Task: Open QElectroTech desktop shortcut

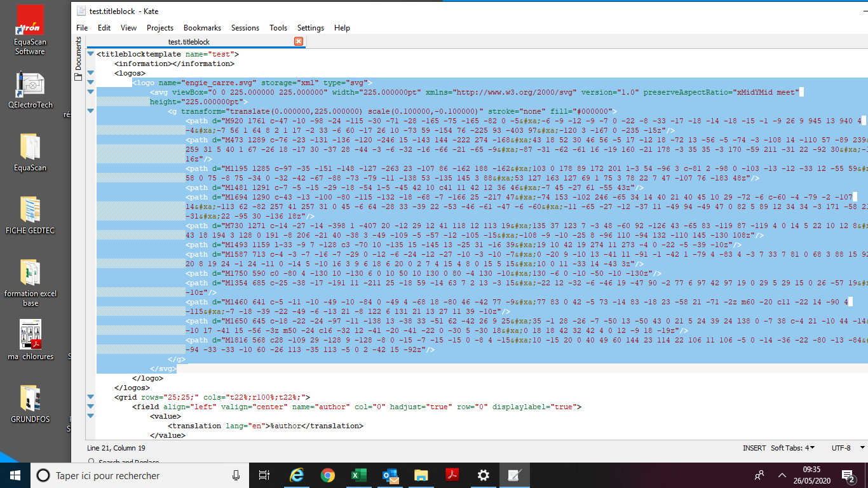Action: pyautogui.click(x=31, y=90)
